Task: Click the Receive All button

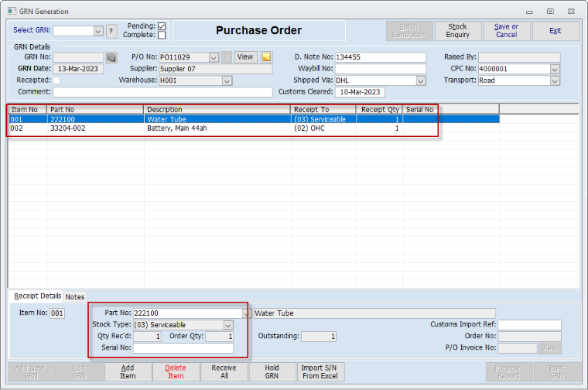Action: [x=224, y=372]
